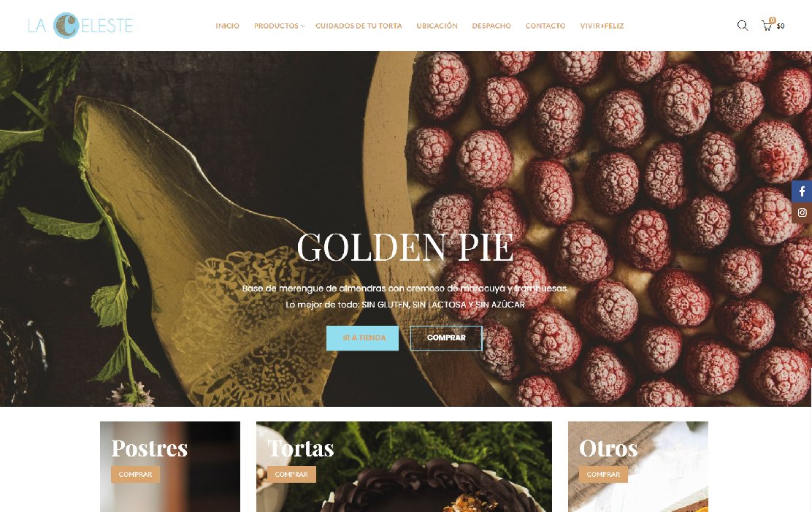The height and width of the screenshot is (512, 812).
Task: Click Comprar under Otros
Action: [x=603, y=474]
